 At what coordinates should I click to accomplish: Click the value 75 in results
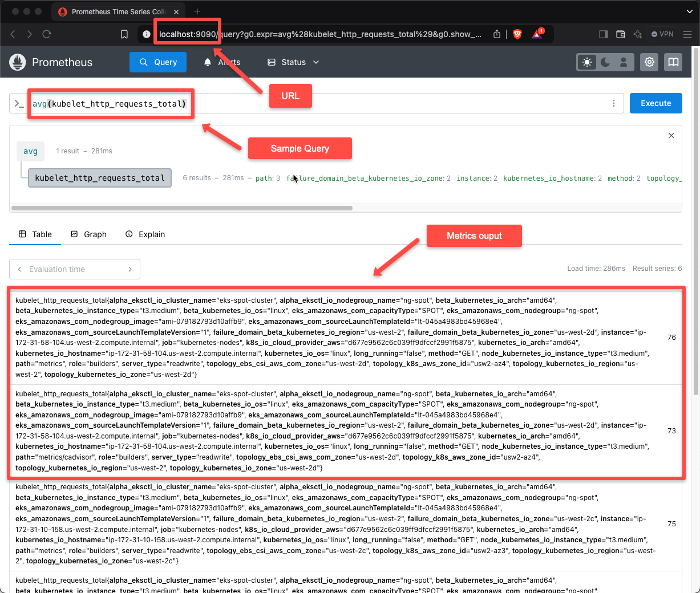(672, 524)
